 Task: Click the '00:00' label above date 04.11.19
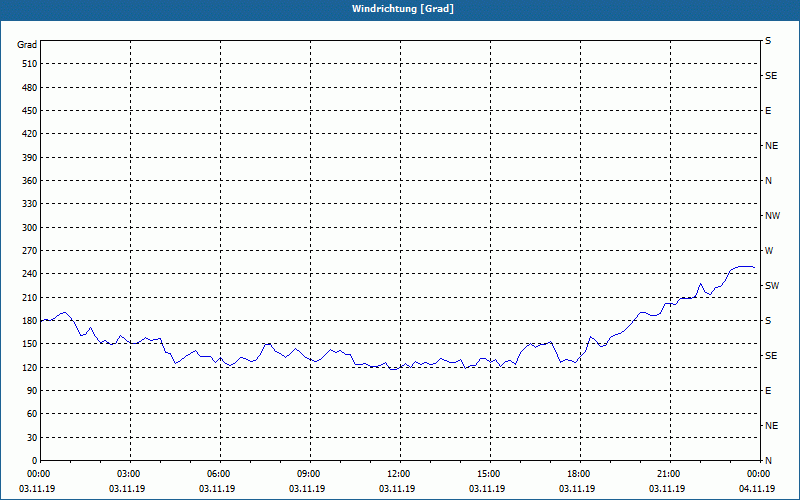pyautogui.click(x=760, y=474)
